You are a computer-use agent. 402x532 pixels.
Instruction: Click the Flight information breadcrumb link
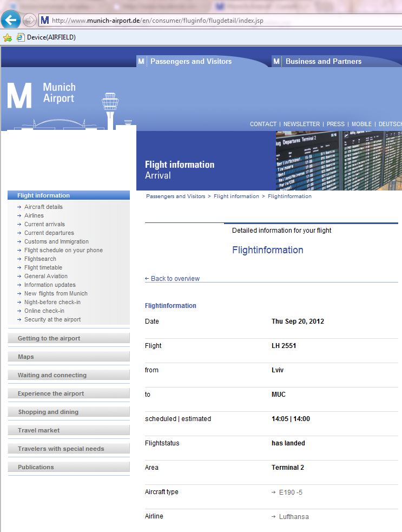click(x=236, y=196)
